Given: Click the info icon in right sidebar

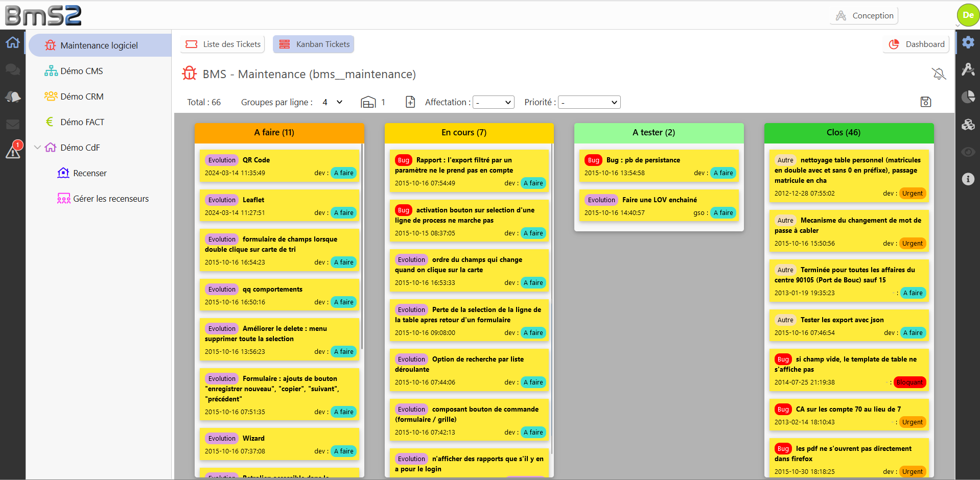Looking at the screenshot, I should tap(968, 179).
